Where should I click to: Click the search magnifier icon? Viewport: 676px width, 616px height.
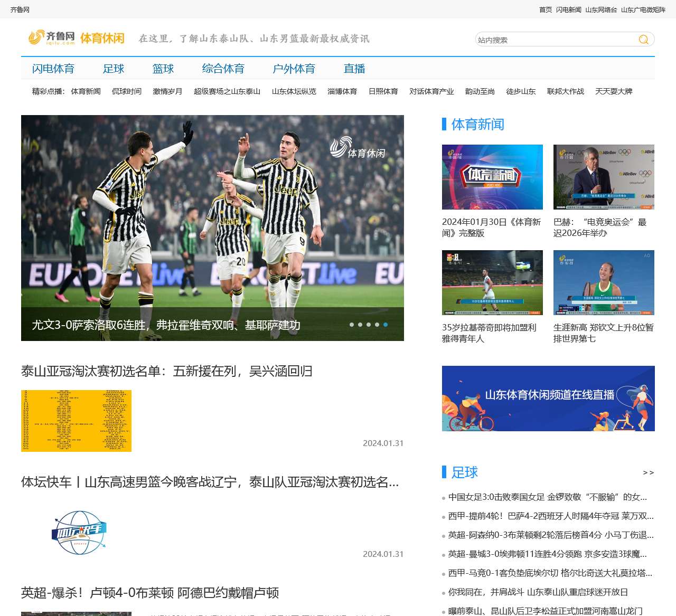(x=643, y=40)
